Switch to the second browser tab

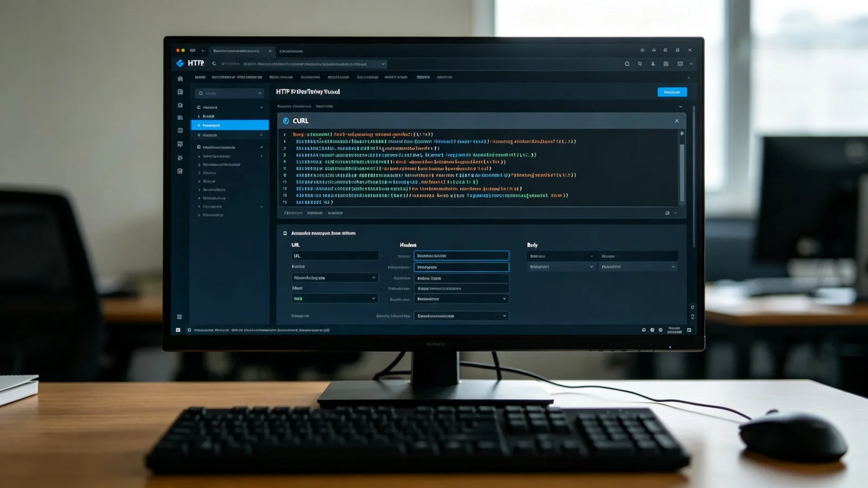click(x=291, y=51)
